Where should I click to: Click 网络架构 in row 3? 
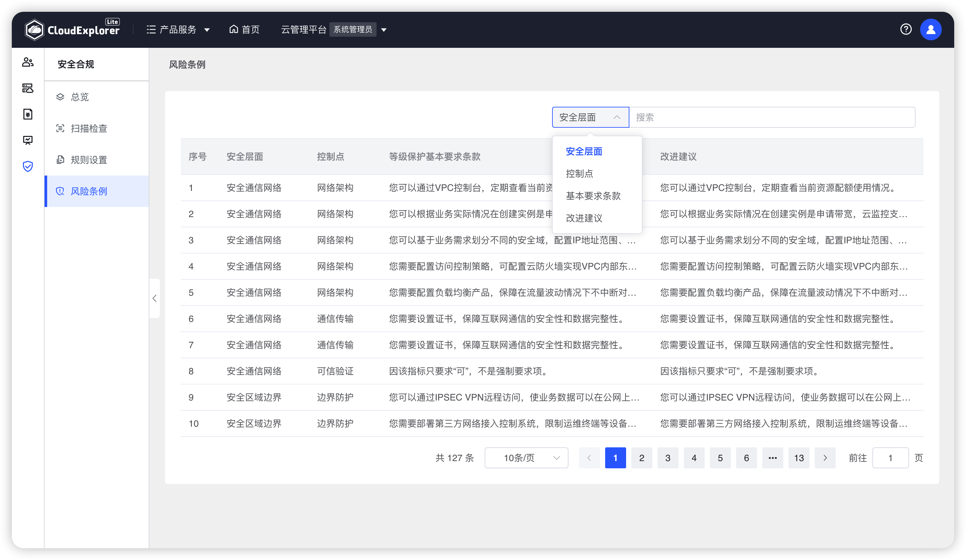[x=335, y=240]
